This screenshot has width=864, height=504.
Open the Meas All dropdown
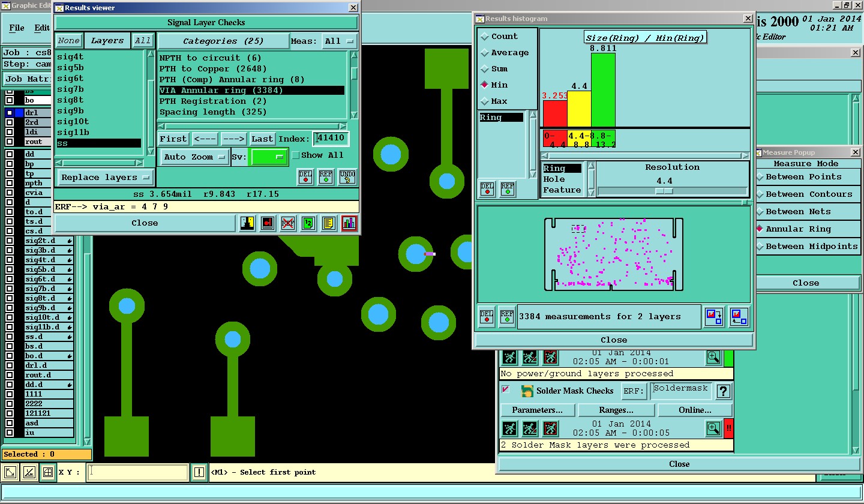click(x=340, y=41)
